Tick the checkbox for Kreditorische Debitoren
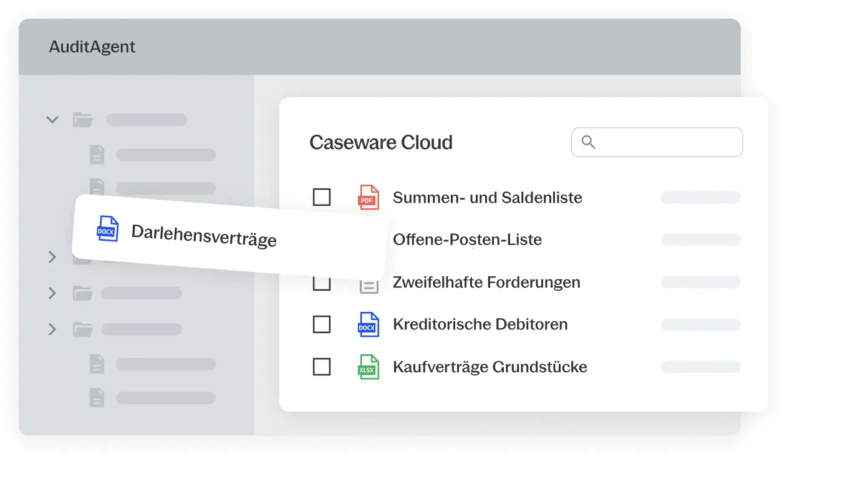This screenshot has width=868, height=489. point(321,324)
